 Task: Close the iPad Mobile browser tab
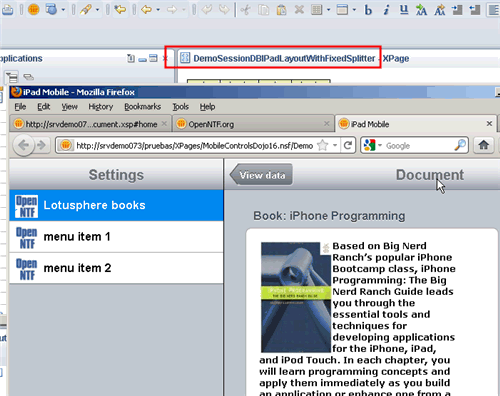click(489, 124)
